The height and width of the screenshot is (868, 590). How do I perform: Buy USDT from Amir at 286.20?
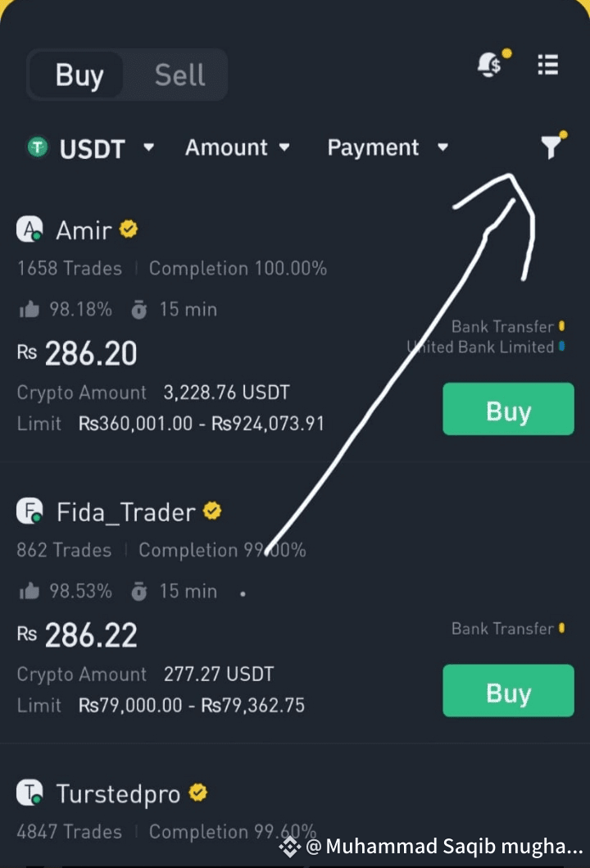(508, 409)
